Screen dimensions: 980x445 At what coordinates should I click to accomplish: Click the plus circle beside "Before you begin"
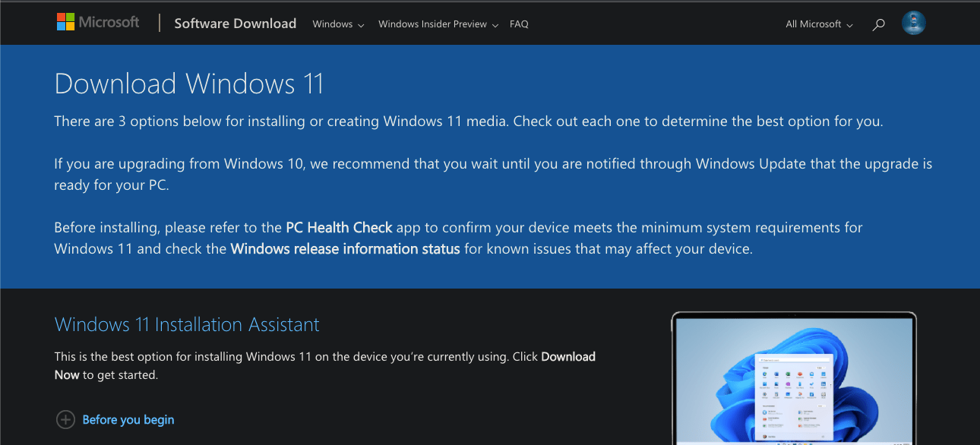66,419
